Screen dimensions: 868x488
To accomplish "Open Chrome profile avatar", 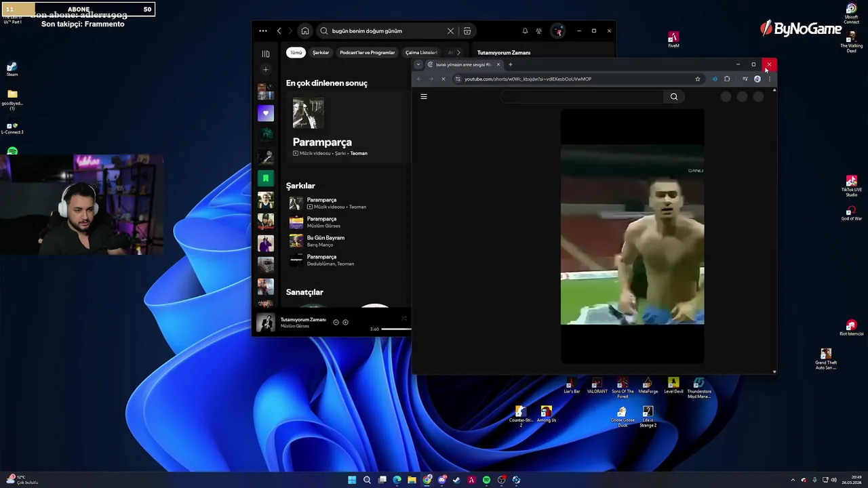I will click(x=757, y=79).
